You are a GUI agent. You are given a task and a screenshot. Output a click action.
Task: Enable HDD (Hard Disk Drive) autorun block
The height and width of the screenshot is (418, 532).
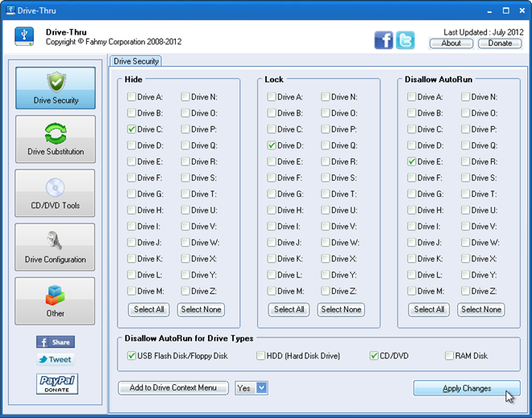coord(261,355)
